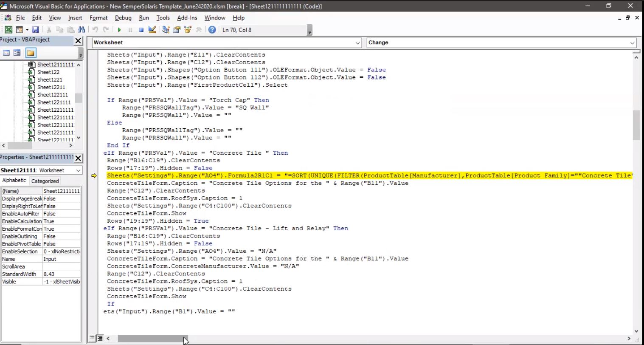The image size is (644, 345).
Task: Click the View Microsoft Excel icon
Action: (x=8, y=30)
